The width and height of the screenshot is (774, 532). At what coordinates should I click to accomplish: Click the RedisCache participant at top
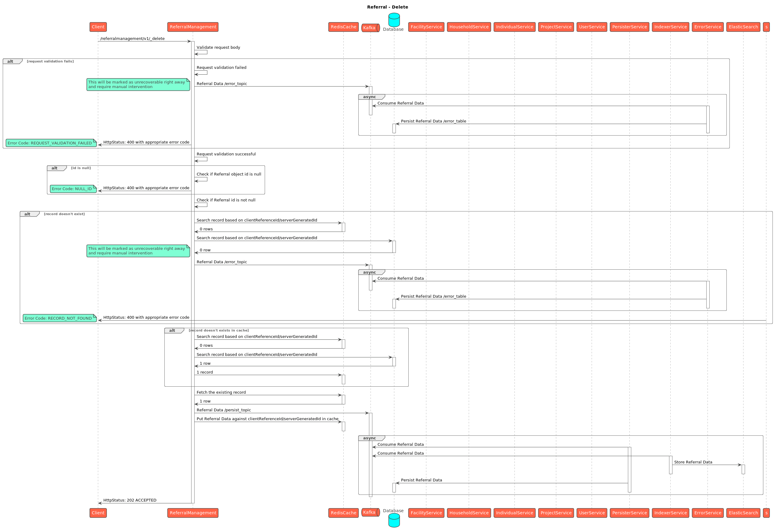(x=343, y=27)
